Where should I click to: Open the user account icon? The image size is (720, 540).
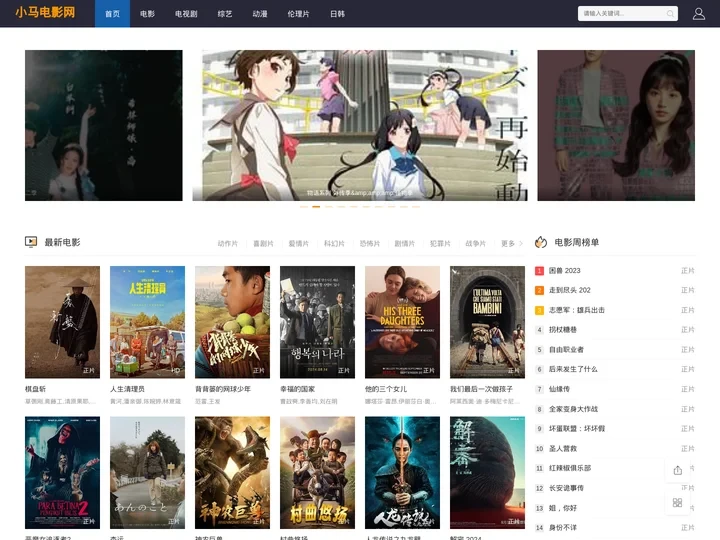[x=698, y=14]
